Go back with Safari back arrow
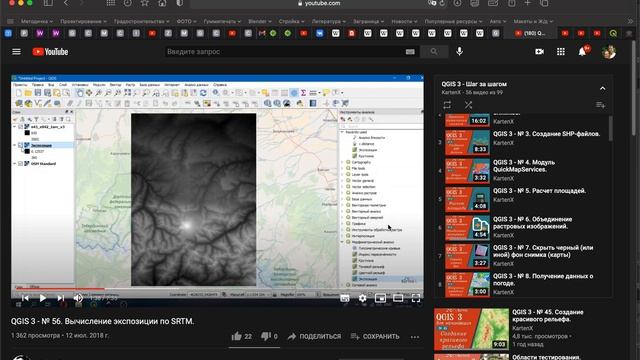 click(66, 3)
